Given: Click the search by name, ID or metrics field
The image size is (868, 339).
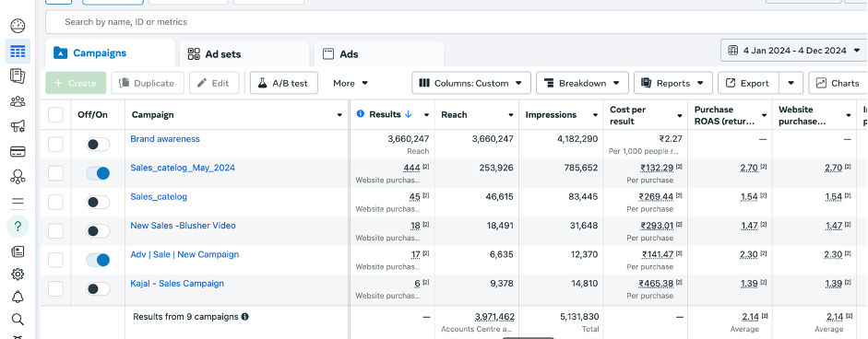Looking at the screenshot, I should click(457, 22).
